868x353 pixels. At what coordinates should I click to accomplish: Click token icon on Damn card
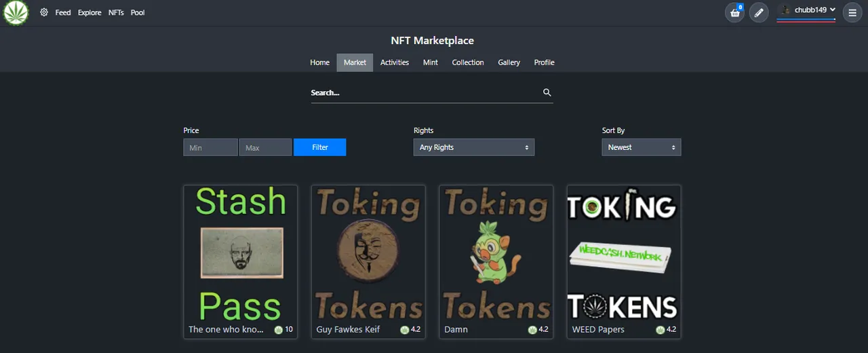click(x=532, y=330)
